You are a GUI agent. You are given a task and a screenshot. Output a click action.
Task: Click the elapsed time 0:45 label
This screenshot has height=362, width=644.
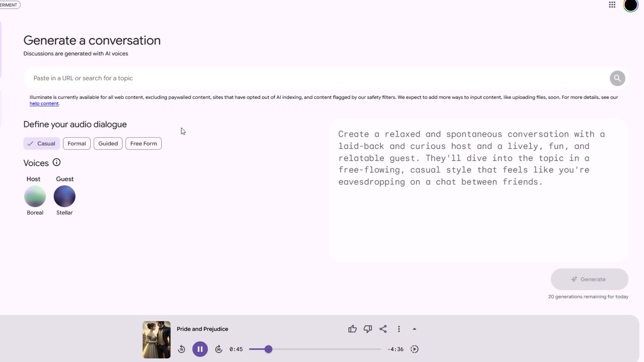pos(236,349)
